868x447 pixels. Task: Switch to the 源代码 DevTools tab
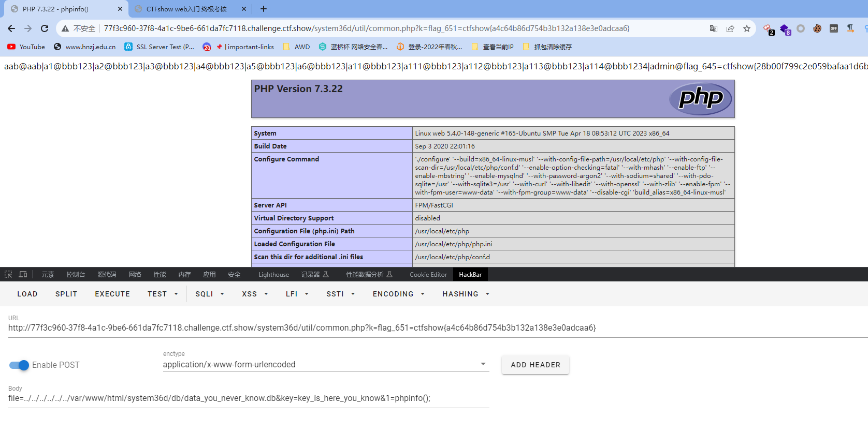[107, 275]
